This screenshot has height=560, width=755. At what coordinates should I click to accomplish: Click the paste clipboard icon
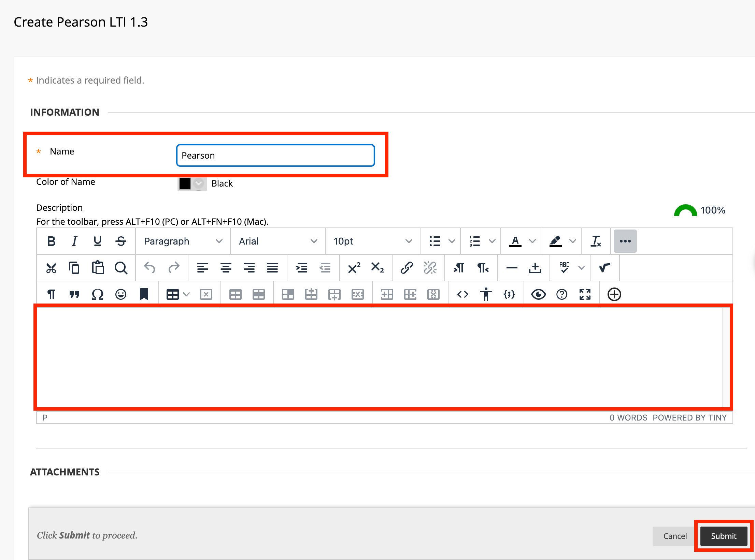tap(98, 268)
